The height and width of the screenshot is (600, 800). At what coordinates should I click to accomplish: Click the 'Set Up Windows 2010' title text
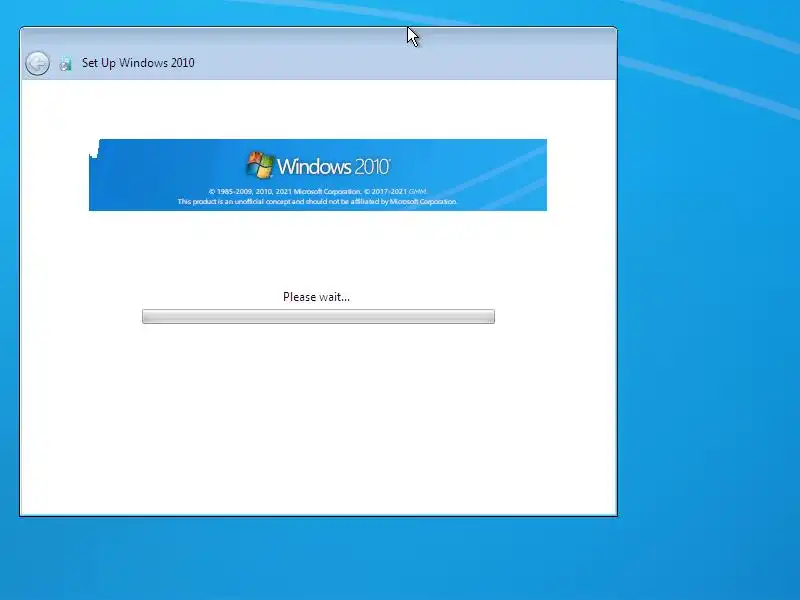[x=138, y=63]
